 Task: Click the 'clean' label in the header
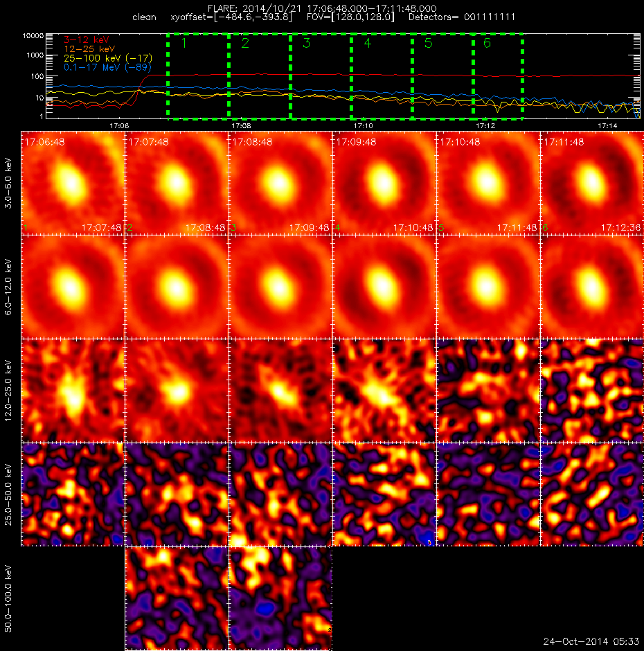point(144,17)
